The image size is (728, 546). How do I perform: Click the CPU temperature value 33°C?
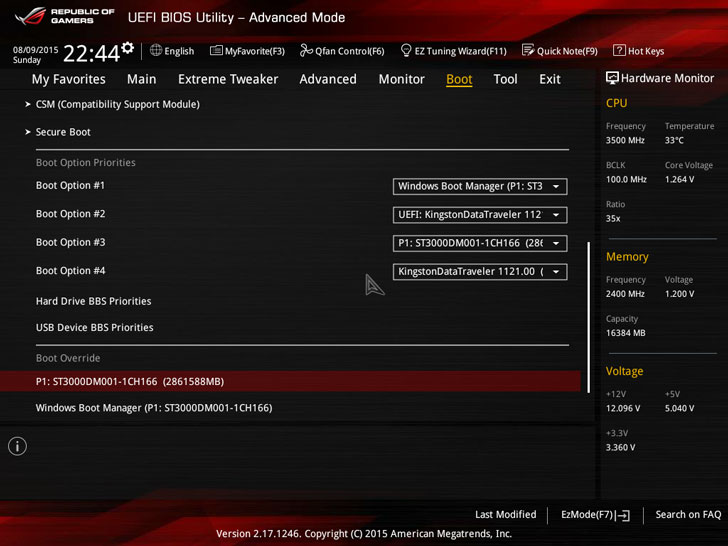[x=674, y=140]
